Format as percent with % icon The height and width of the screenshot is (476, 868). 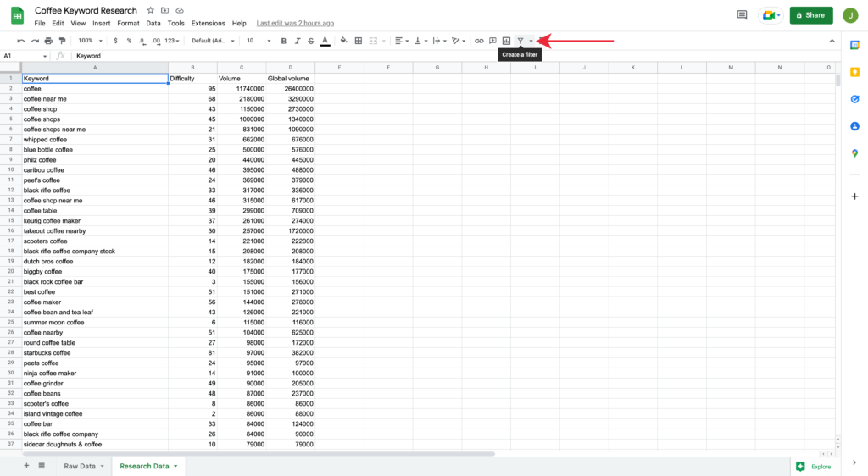coord(129,41)
